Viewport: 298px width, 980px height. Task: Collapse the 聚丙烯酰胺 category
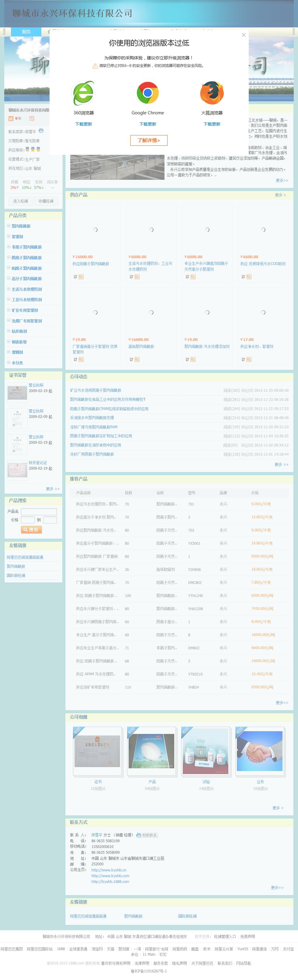coord(9,226)
